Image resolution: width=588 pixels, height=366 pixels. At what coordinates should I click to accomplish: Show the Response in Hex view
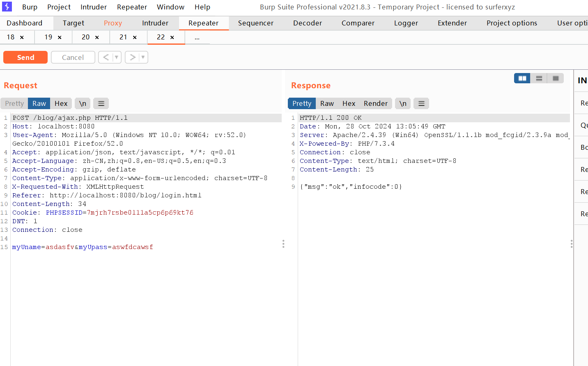pyautogui.click(x=349, y=103)
